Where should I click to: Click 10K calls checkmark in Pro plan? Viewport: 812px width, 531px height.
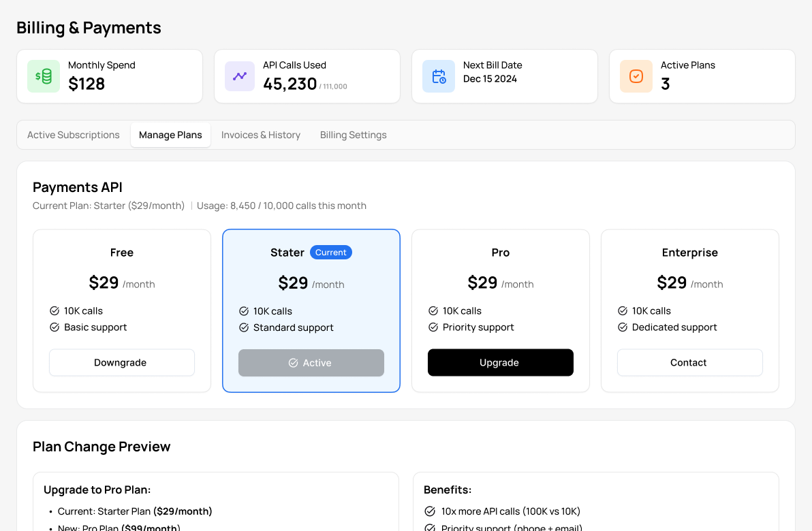[433, 310]
